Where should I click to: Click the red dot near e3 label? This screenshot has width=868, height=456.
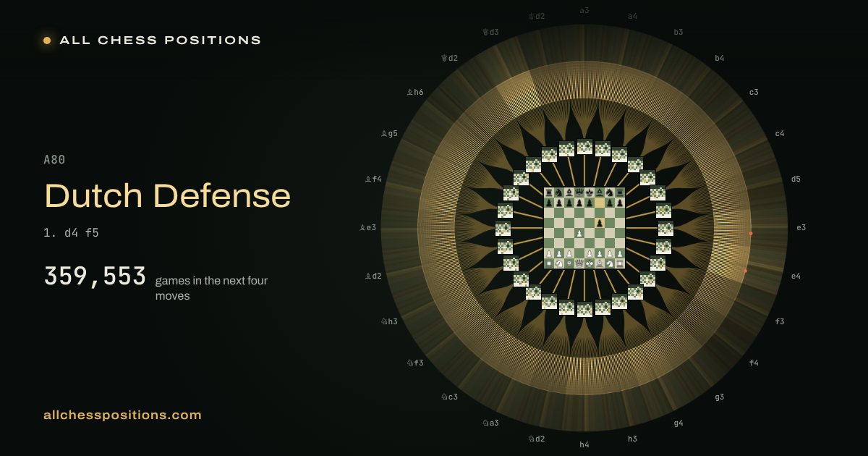pyautogui.click(x=751, y=233)
